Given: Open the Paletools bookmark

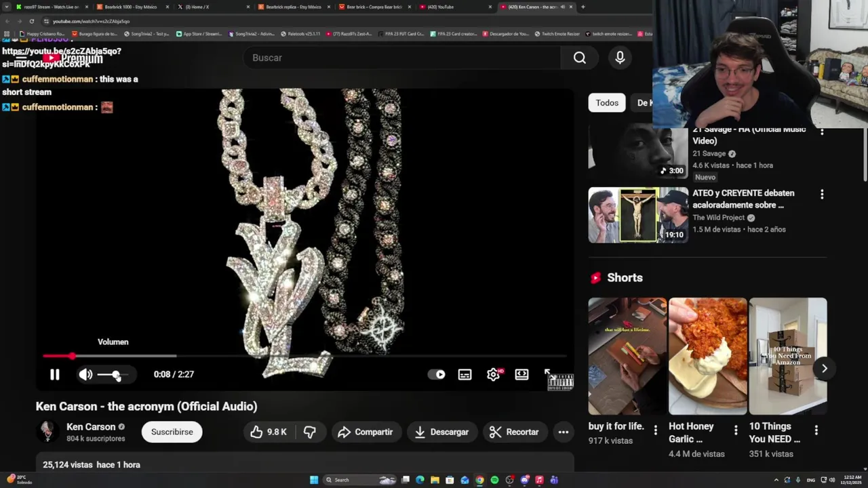Looking at the screenshot, I should (x=300, y=34).
